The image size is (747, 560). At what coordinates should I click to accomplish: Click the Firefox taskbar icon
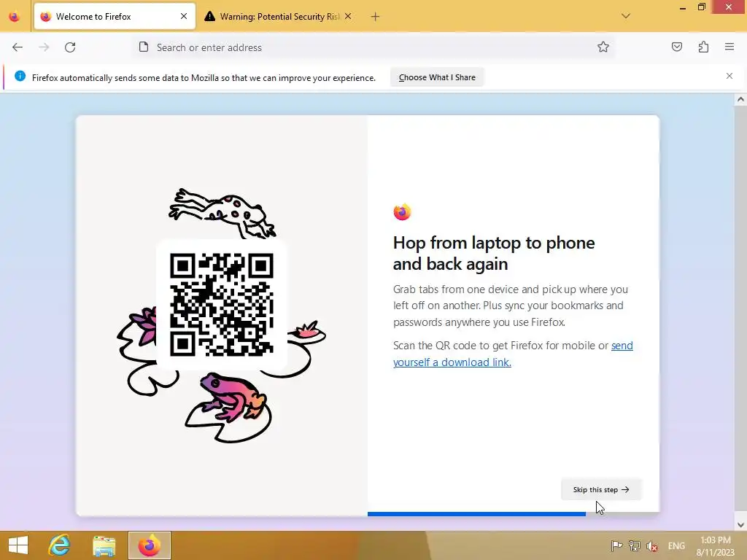149,545
